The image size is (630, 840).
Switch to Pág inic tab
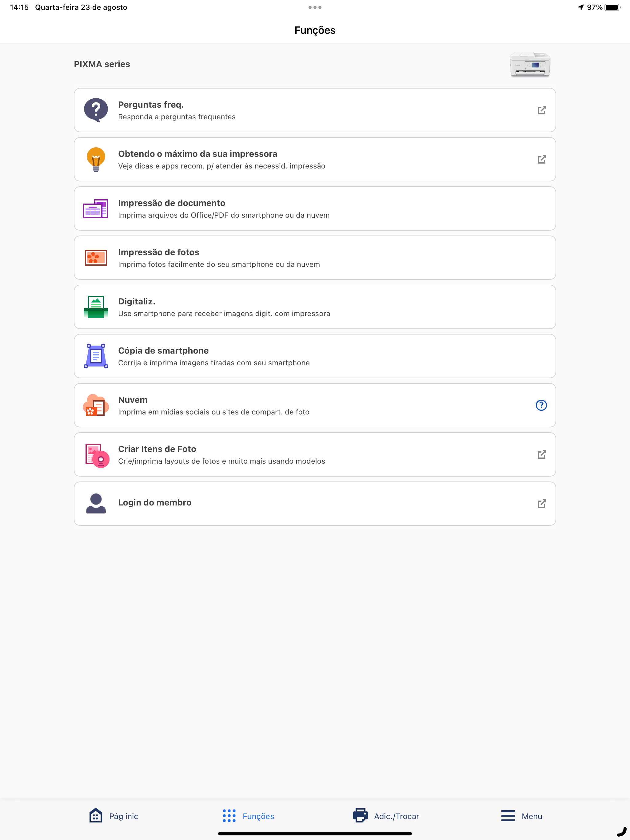[x=114, y=816]
